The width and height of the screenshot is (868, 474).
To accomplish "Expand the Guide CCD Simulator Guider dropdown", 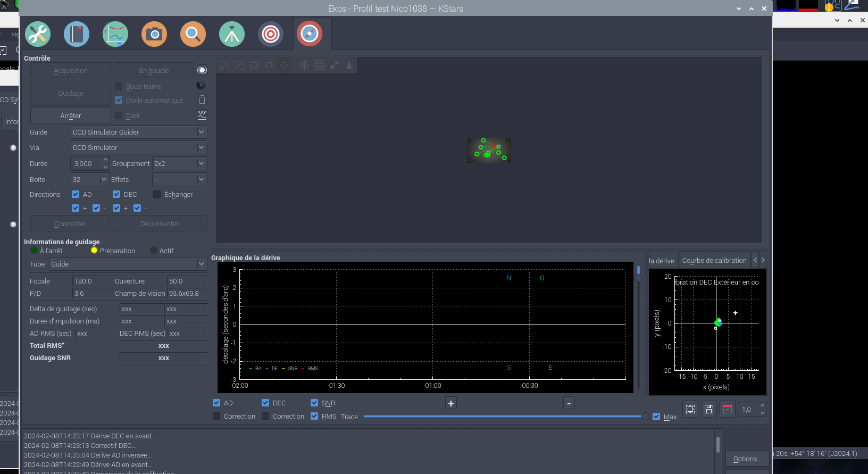I will click(138, 132).
